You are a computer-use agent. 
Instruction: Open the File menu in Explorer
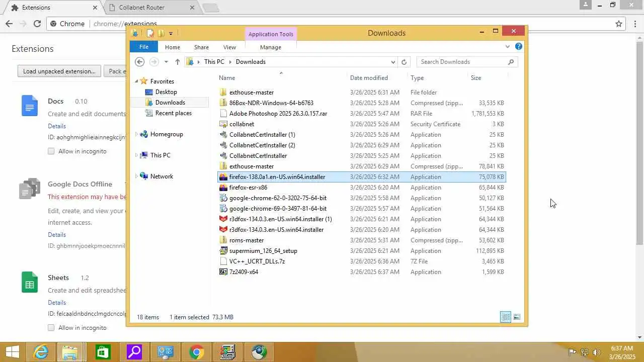144,47
